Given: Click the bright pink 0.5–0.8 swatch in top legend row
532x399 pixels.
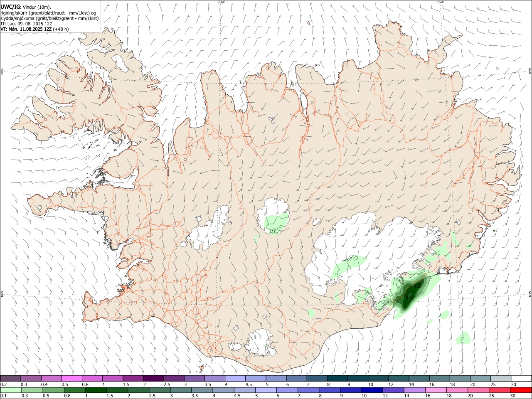Looking at the screenshot, I should pos(72,378).
